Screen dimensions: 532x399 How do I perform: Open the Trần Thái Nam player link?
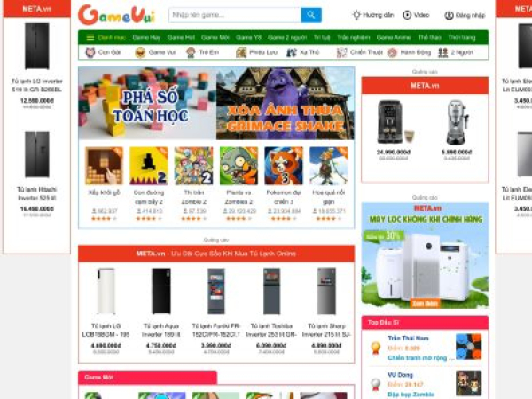[x=408, y=339]
